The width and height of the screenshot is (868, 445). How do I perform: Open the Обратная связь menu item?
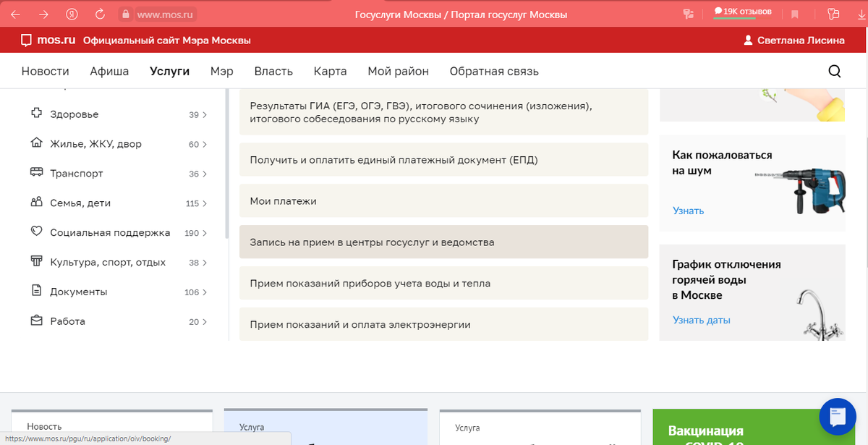tap(494, 71)
